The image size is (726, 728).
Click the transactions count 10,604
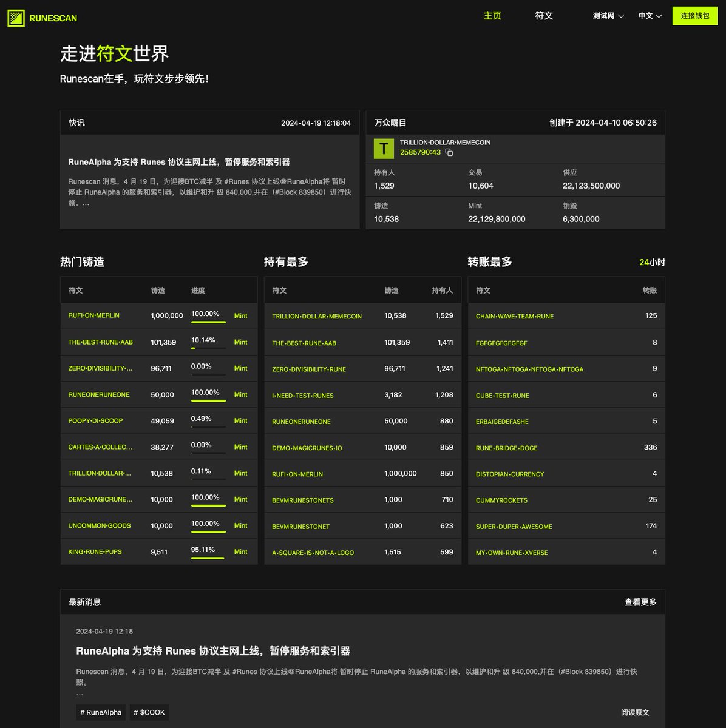[481, 186]
